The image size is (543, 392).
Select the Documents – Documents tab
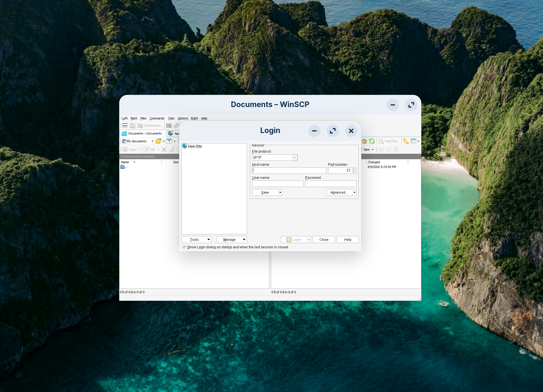pos(143,133)
